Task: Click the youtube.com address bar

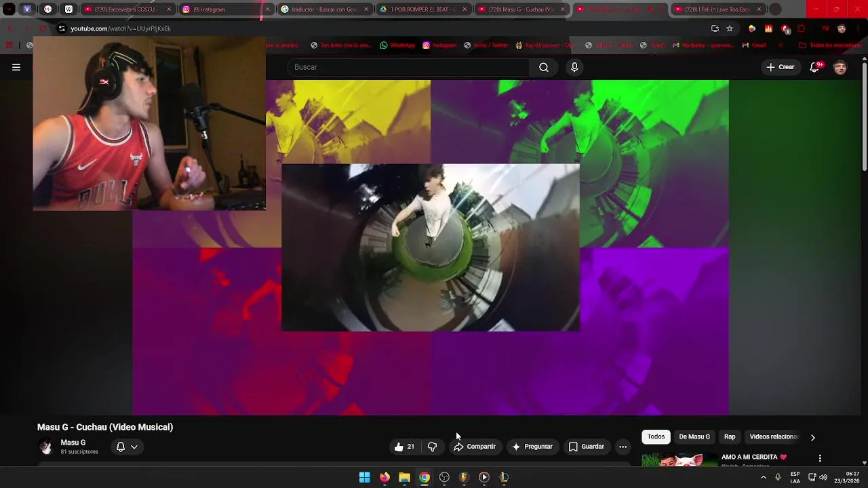Action: [x=380, y=28]
